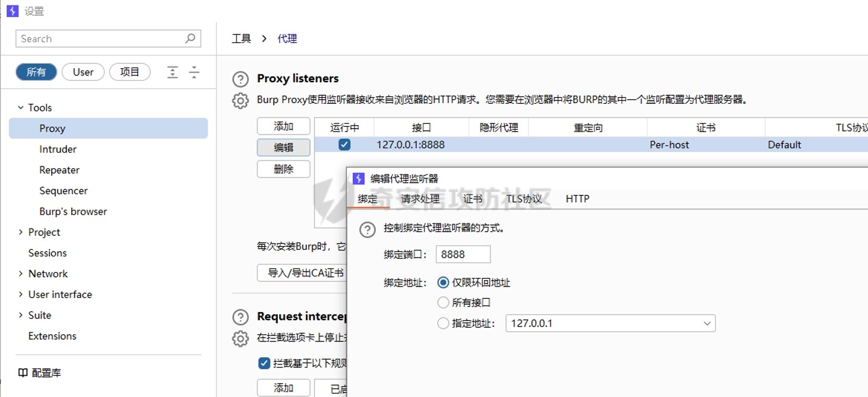Open Request interception gear options
The width and height of the screenshot is (868, 397).
[x=240, y=338]
